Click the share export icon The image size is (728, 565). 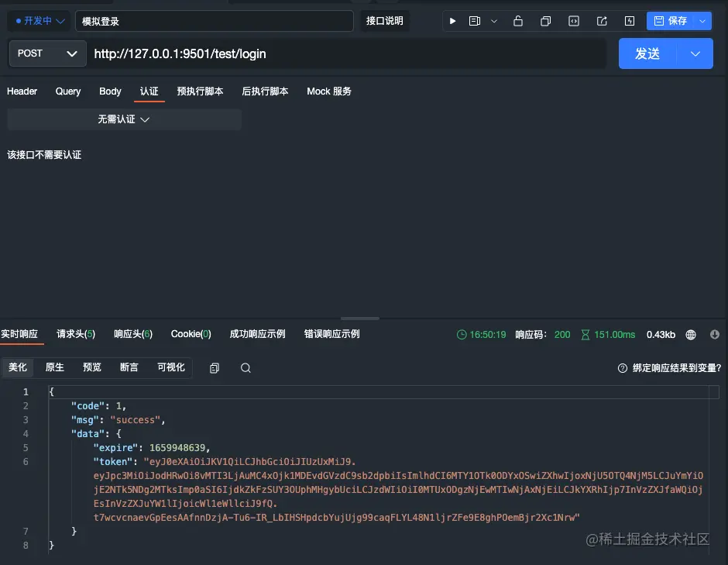click(602, 21)
